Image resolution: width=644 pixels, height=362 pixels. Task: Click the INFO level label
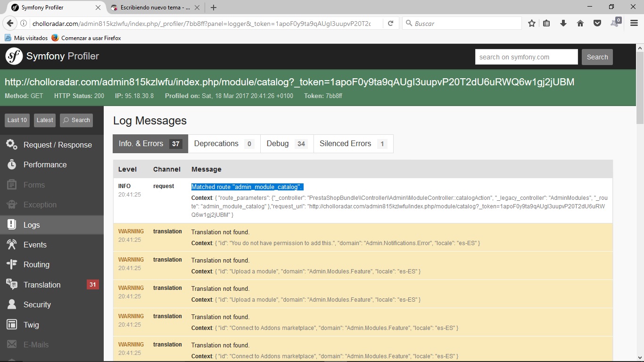(124, 186)
